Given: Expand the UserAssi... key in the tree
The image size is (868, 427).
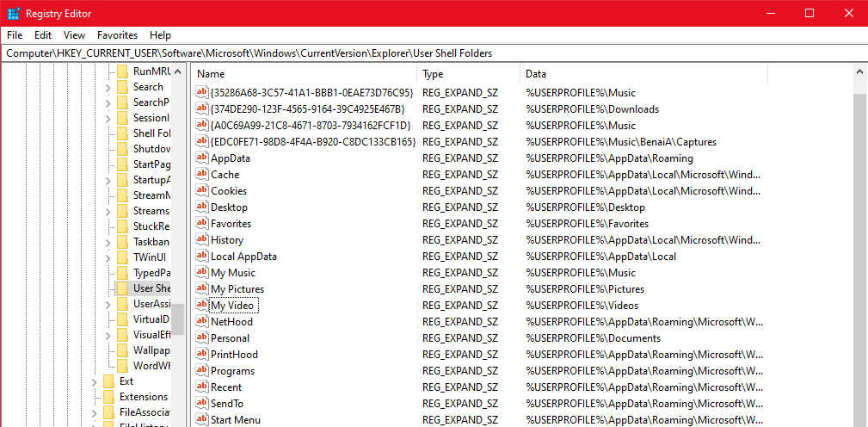Looking at the screenshot, I should click(108, 304).
